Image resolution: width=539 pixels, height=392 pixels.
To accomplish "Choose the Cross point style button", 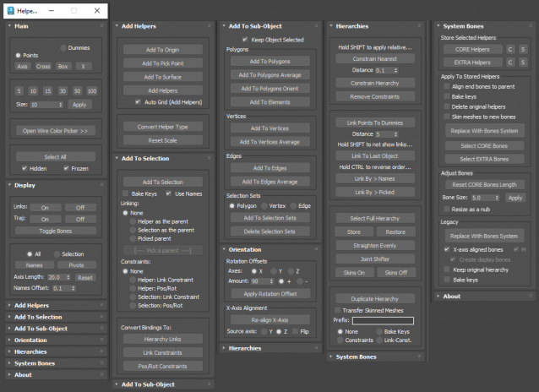I will click(x=43, y=67).
